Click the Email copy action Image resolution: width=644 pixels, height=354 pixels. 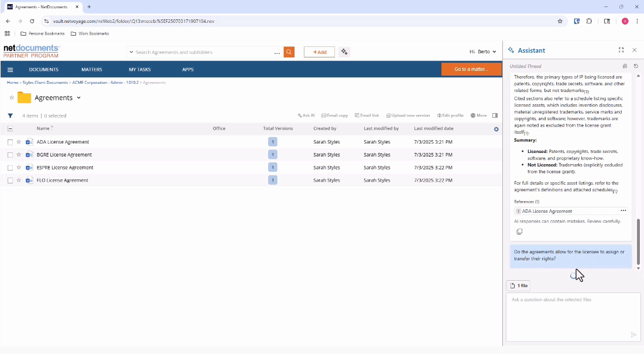pos(334,115)
